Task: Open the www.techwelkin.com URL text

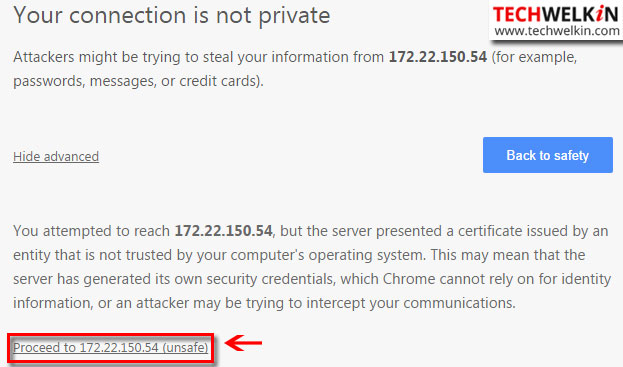Action: (557, 31)
